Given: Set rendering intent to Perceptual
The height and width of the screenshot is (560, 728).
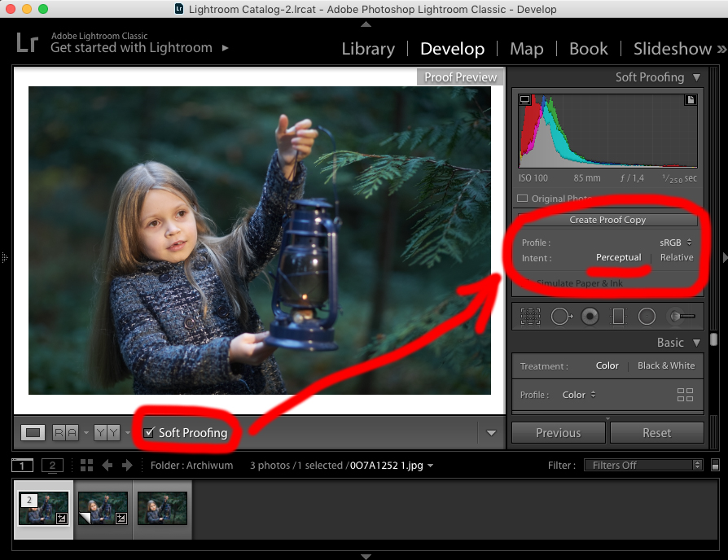Looking at the screenshot, I should click(x=618, y=257).
